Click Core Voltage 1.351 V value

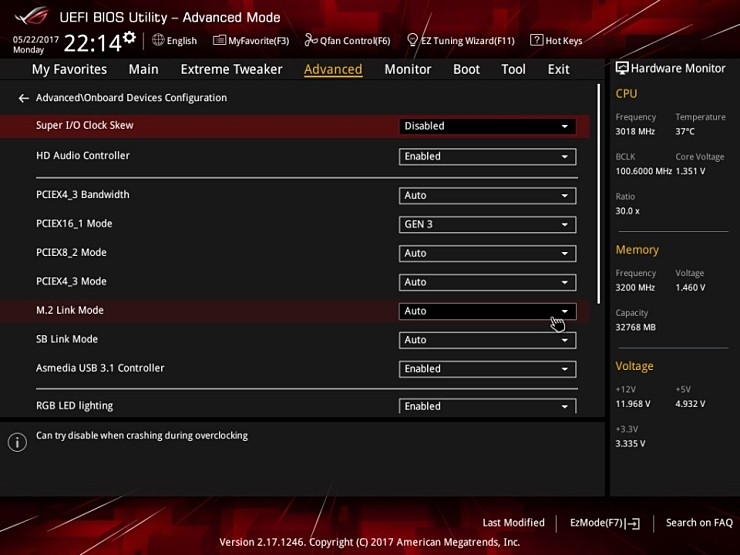[690, 171]
